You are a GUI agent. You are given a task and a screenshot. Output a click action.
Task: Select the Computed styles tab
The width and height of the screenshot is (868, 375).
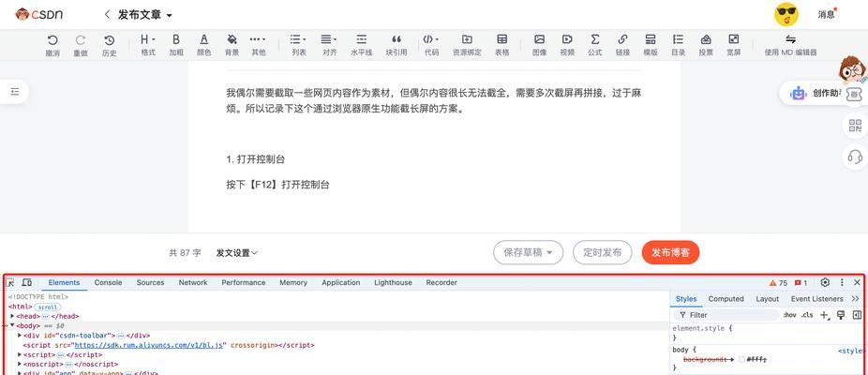click(726, 298)
